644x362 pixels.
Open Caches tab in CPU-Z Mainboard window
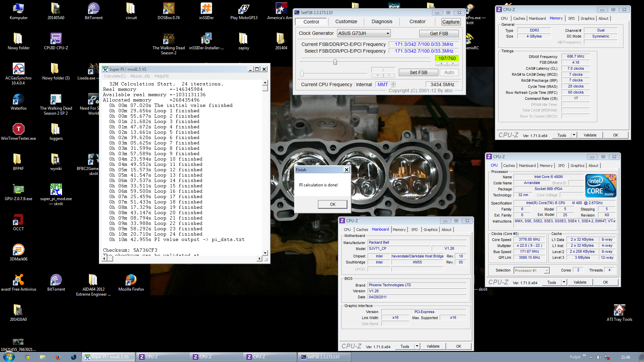click(362, 230)
